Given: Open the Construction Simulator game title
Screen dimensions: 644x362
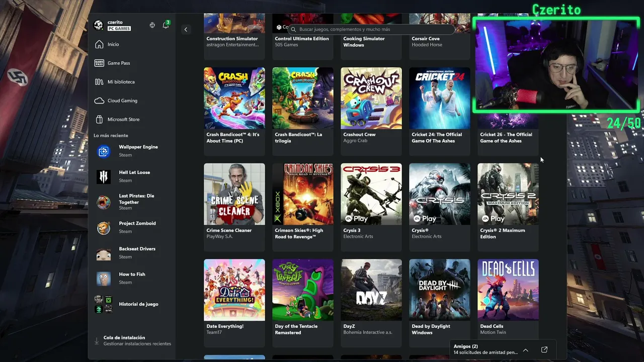Looking at the screenshot, I should pos(232,39).
